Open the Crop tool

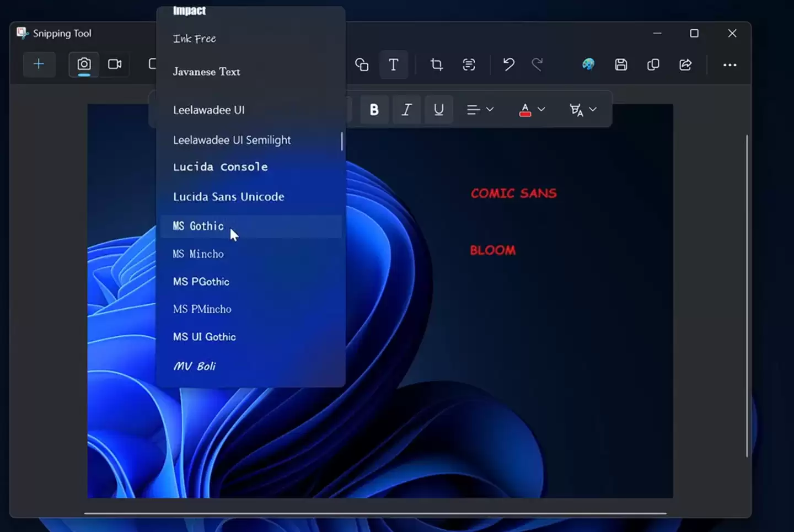point(436,65)
